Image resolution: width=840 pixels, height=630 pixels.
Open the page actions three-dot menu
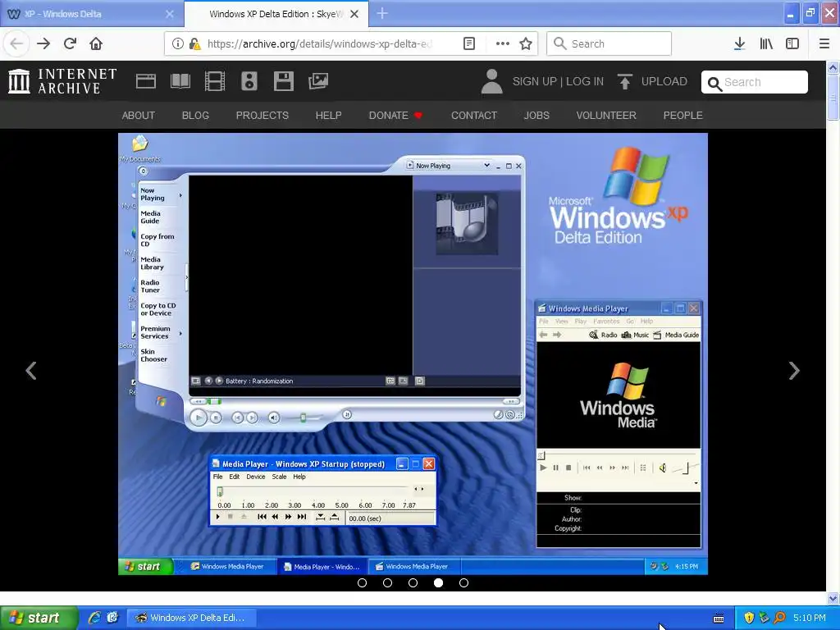(503, 44)
